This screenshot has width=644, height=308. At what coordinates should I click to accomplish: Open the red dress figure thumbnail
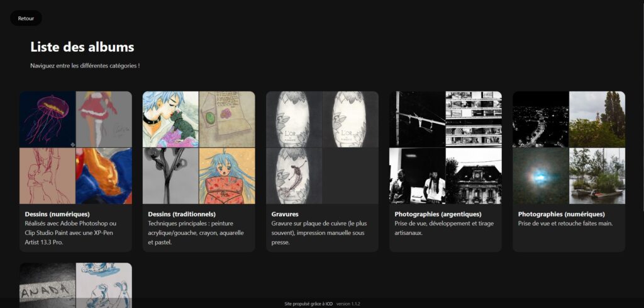point(104,119)
